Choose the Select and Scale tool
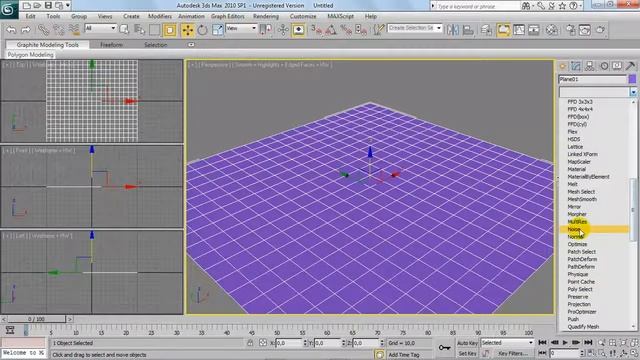The width and height of the screenshot is (640, 360). 218,30
